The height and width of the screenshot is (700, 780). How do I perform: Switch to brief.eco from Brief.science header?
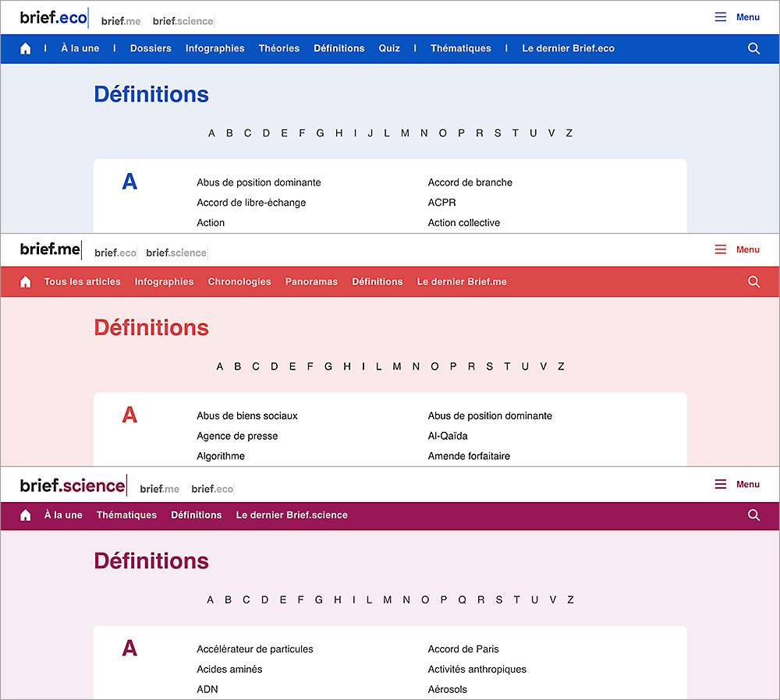(x=212, y=489)
